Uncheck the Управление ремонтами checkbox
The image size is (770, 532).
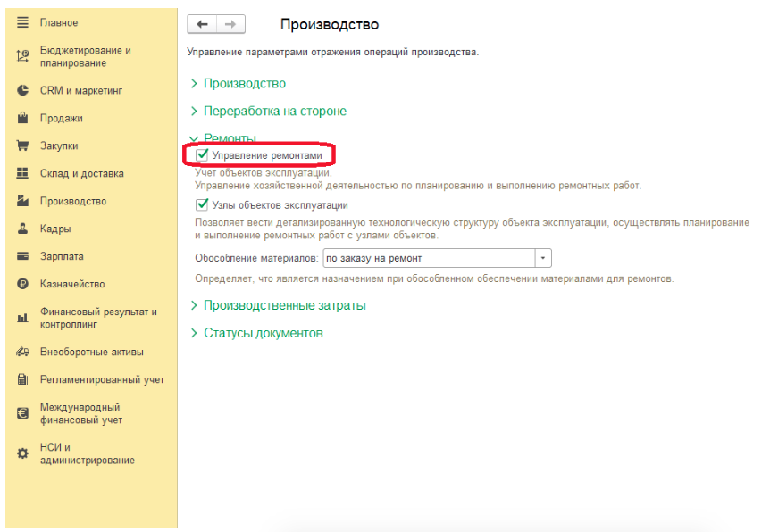coord(202,155)
